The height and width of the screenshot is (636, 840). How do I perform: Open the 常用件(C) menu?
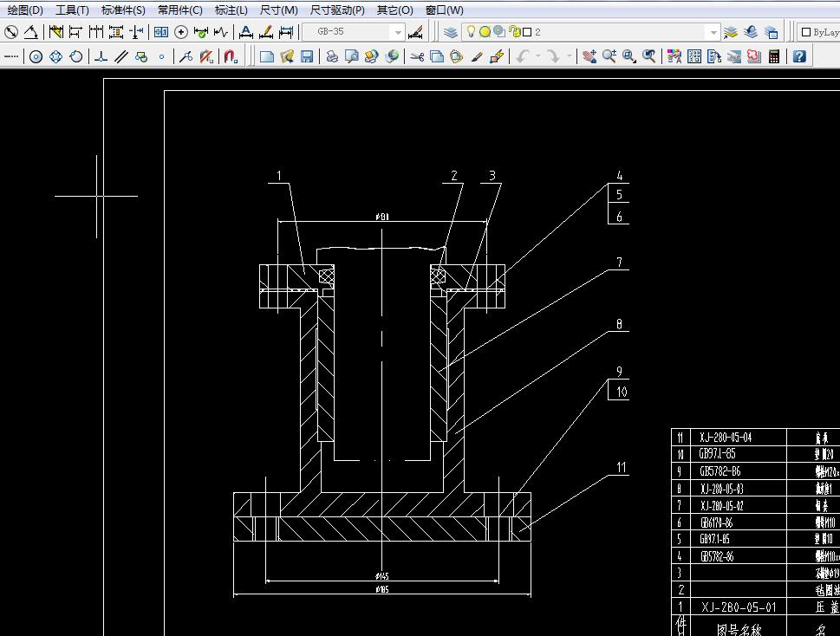(179, 10)
